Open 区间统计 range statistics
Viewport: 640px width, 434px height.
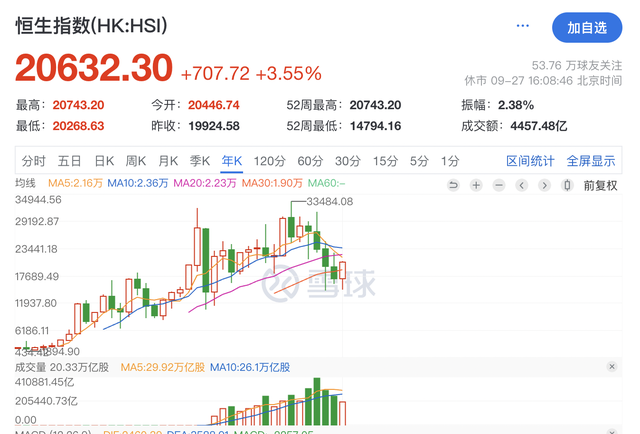click(530, 161)
